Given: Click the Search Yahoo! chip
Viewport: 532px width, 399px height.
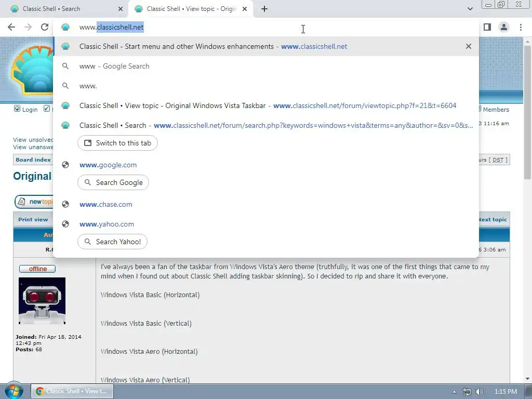Looking at the screenshot, I should click(x=112, y=242).
